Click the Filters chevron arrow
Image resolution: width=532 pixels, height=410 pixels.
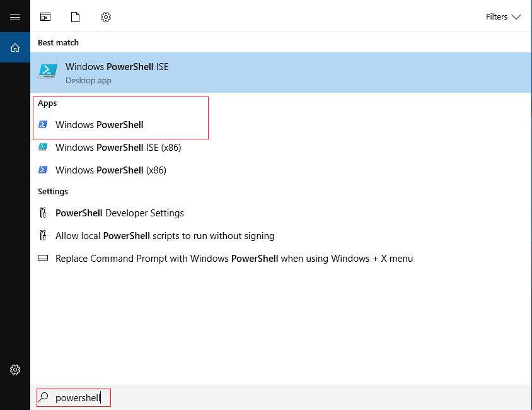tap(516, 17)
